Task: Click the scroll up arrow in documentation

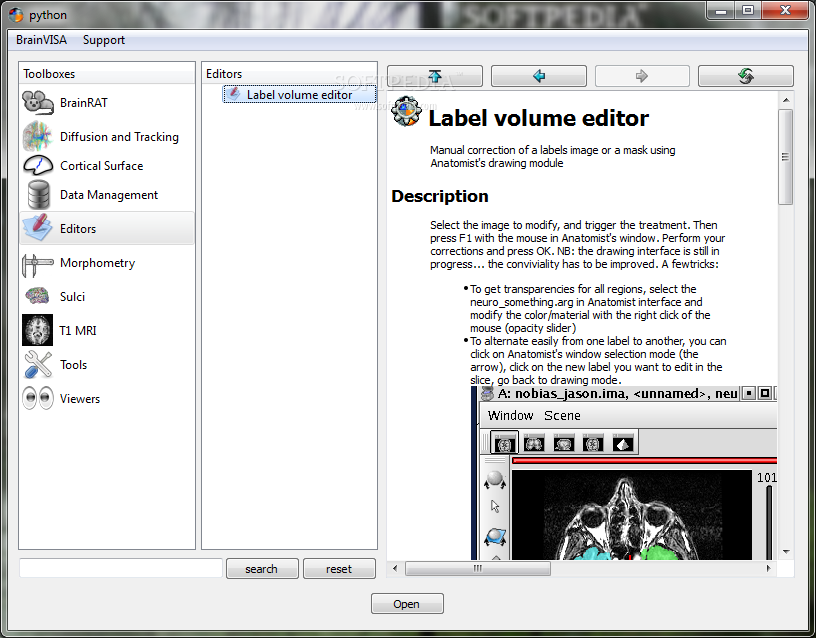Action: click(786, 100)
